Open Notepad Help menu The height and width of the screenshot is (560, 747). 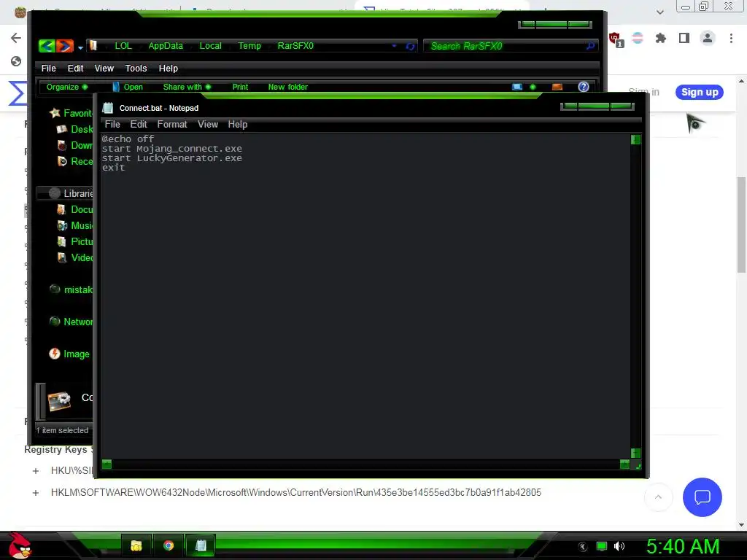tap(237, 124)
